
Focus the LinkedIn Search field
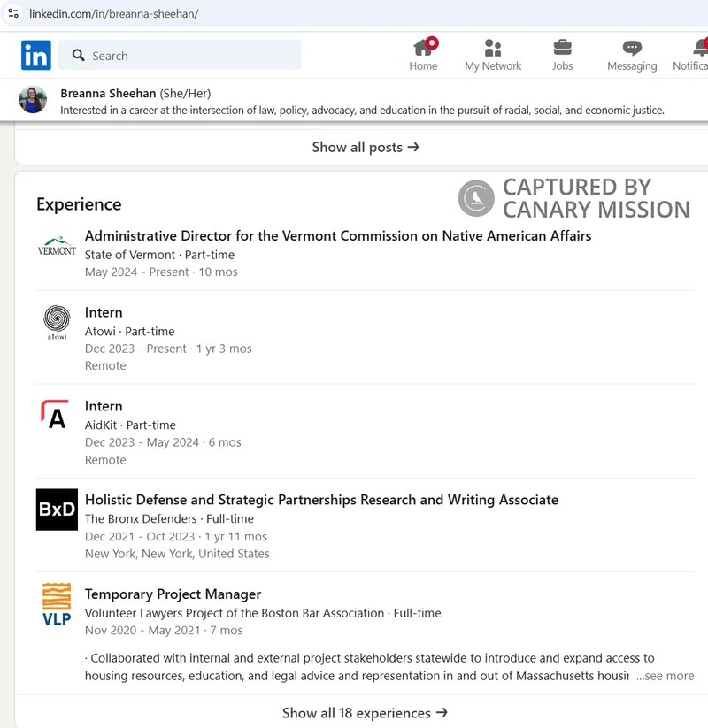pos(180,55)
